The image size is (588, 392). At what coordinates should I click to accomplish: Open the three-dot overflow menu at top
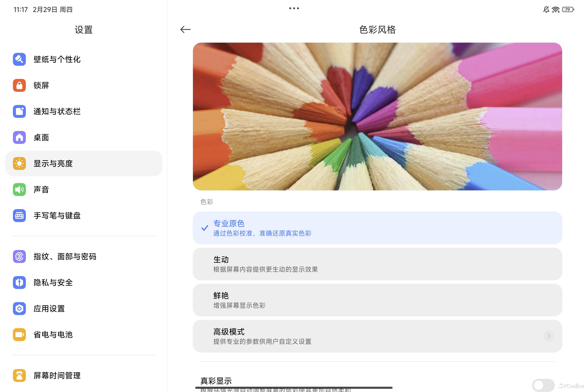click(x=294, y=8)
